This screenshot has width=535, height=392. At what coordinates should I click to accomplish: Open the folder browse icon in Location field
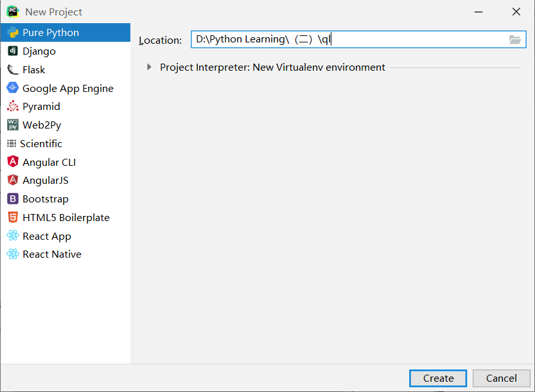514,40
